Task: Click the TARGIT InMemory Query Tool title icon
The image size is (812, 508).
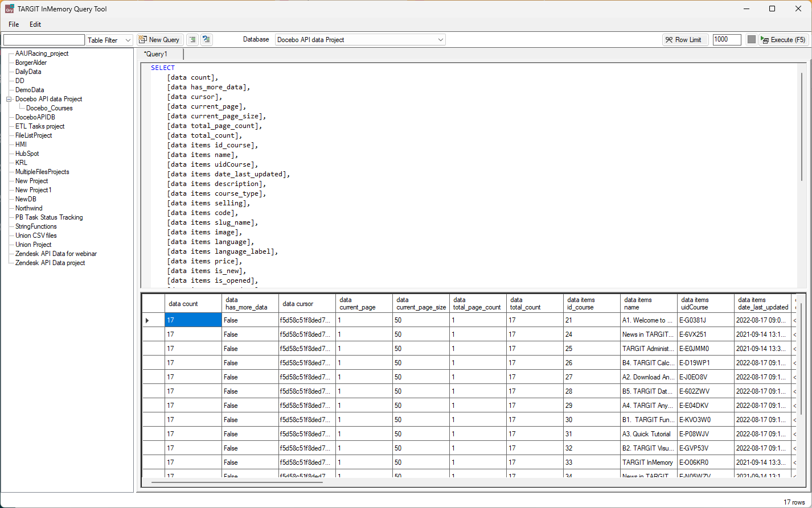Action: tap(9, 9)
